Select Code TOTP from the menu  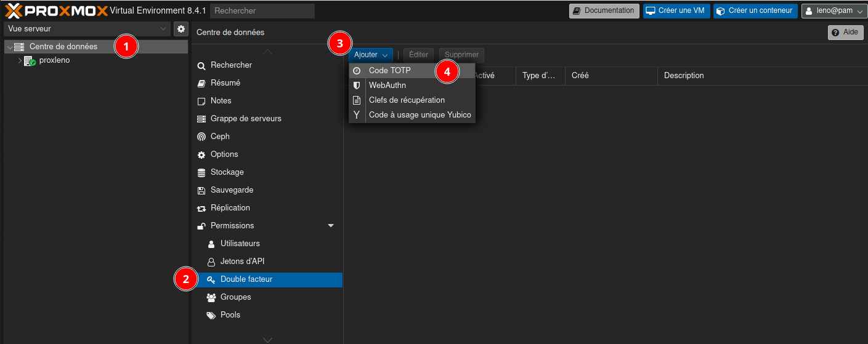point(389,71)
